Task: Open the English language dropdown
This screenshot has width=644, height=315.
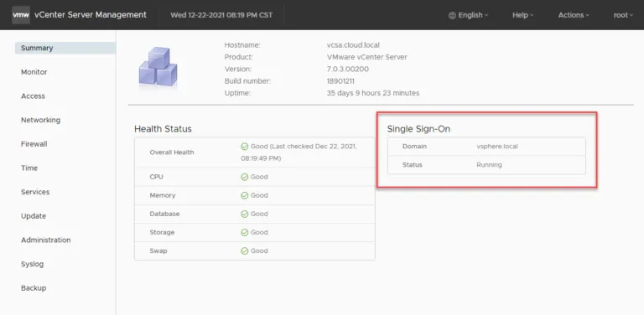Action: tap(468, 15)
